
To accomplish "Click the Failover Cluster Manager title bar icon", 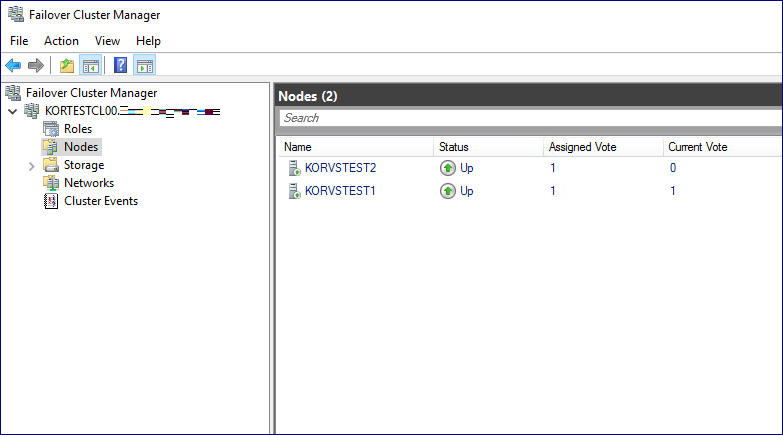I will click(16, 14).
